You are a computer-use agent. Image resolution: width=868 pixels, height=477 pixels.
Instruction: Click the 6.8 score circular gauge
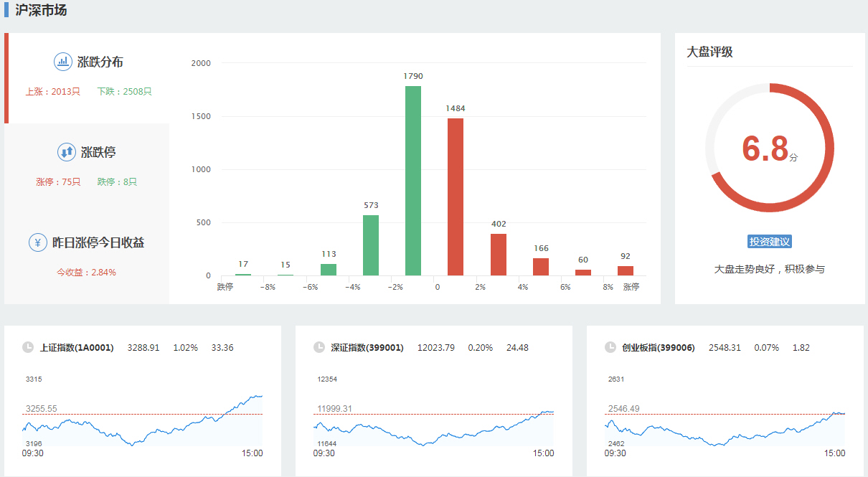(x=770, y=148)
